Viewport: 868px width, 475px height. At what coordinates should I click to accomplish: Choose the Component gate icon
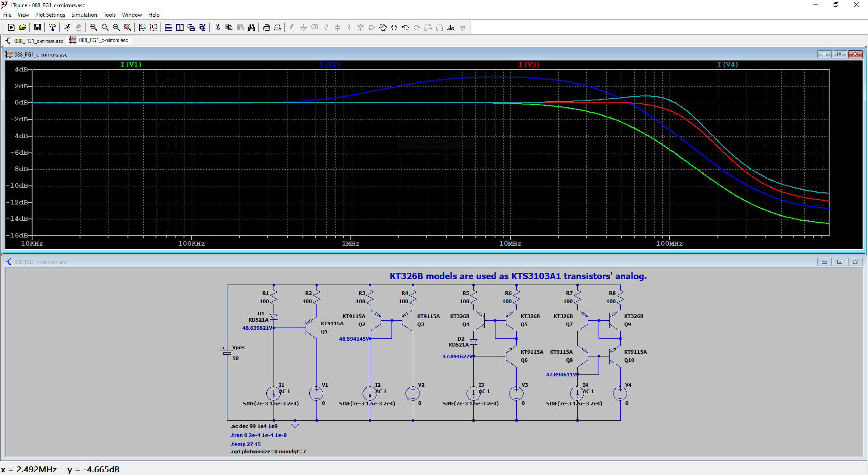click(x=372, y=28)
